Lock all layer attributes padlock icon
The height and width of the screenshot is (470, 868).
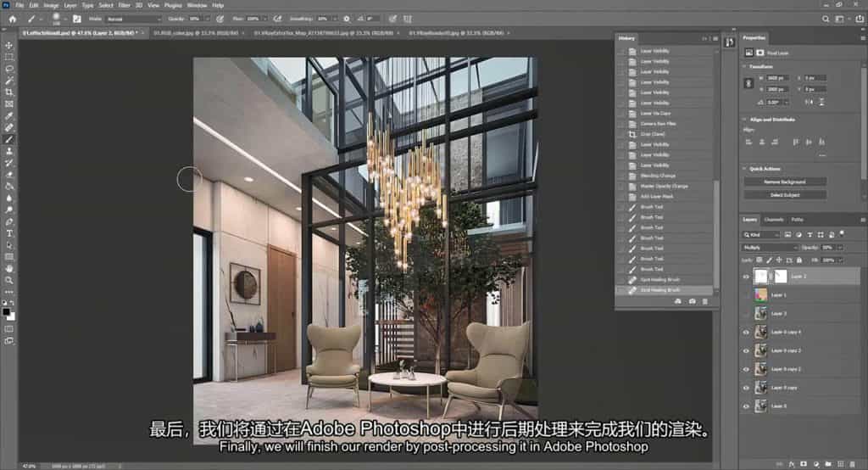(798, 260)
